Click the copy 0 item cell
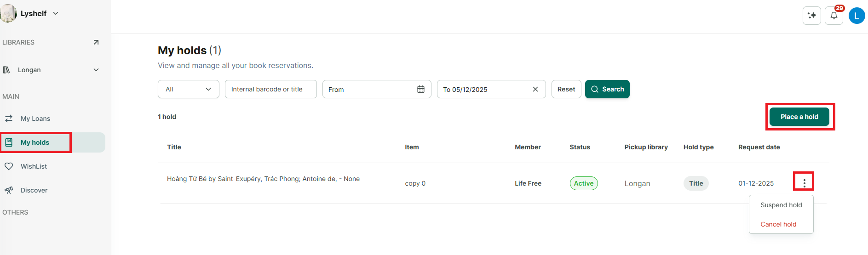The image size is (868, 255). (415, 183)
